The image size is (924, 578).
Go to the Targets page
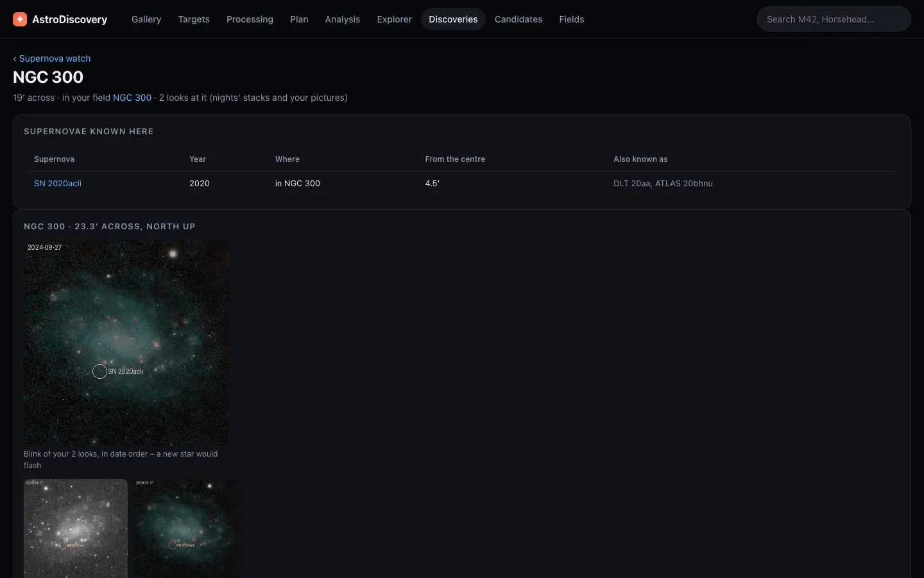194,19
